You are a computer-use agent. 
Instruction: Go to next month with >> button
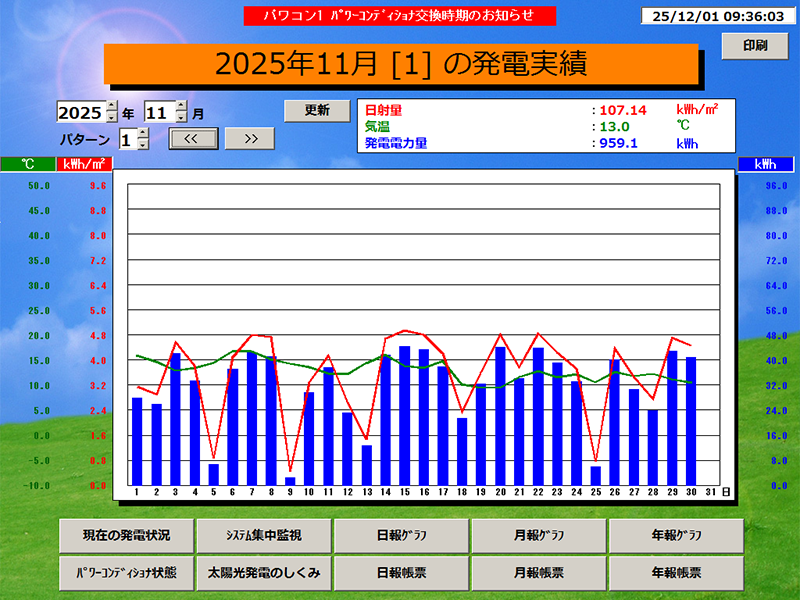251,138
